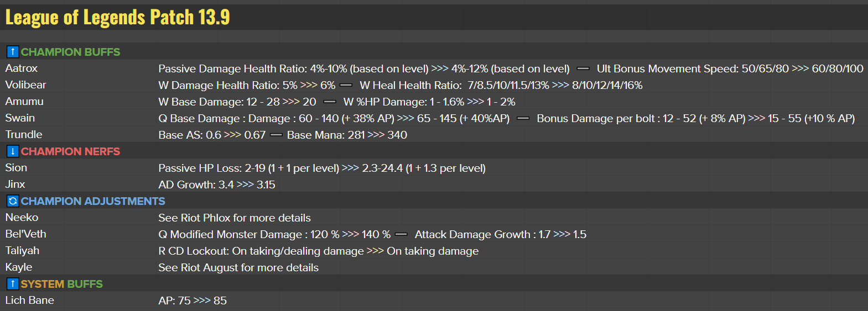Click the up-arrow icon beside Champion Buffs
The height and width of the screenshot is (311, 868).
click(13, 52)
